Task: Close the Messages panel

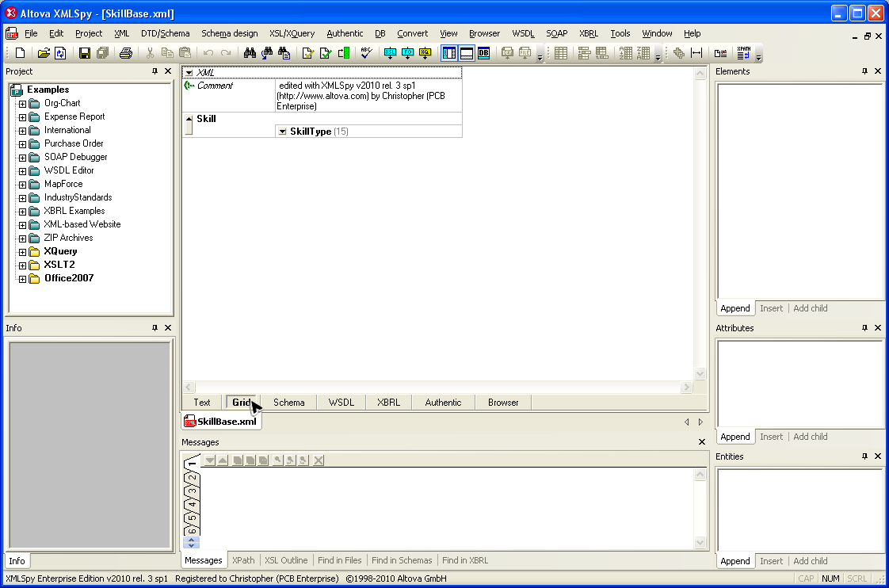Action: click(702, 441)
